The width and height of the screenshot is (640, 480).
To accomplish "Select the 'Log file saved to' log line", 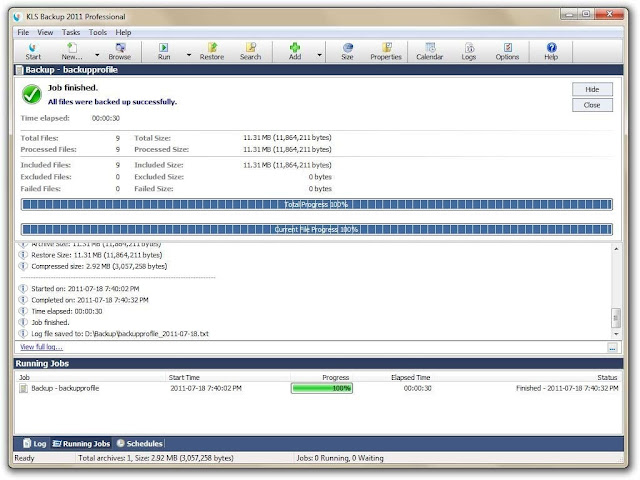I will [x=120, y=333].
